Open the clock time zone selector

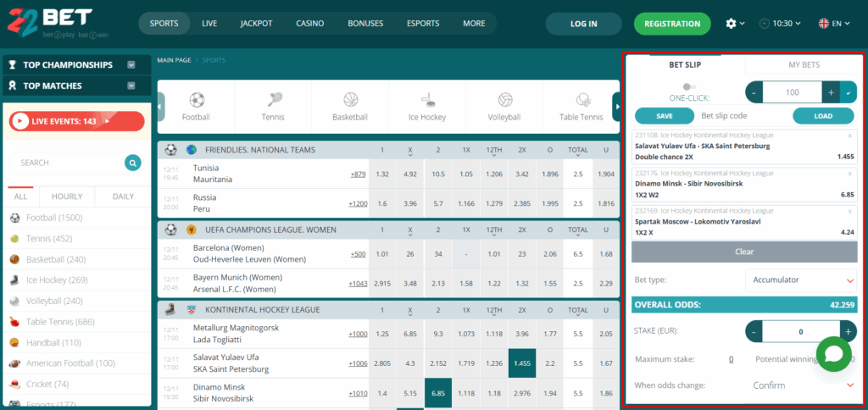[x=780, y=23]
